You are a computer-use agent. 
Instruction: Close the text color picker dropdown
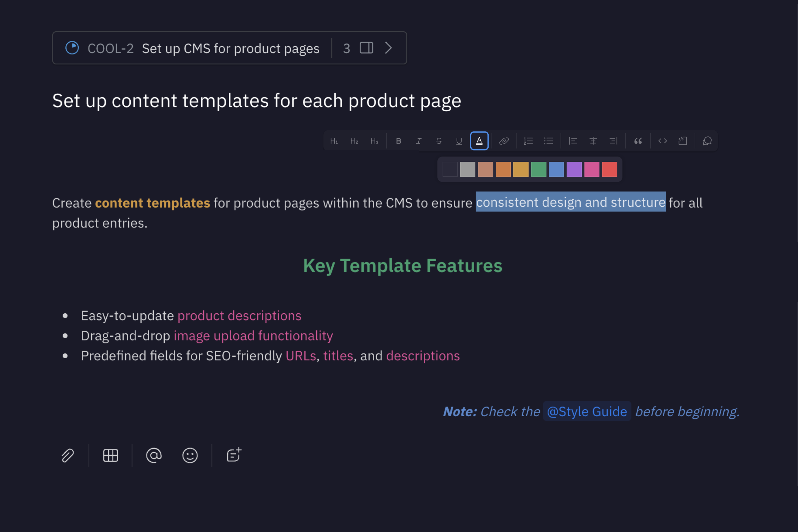479,141
